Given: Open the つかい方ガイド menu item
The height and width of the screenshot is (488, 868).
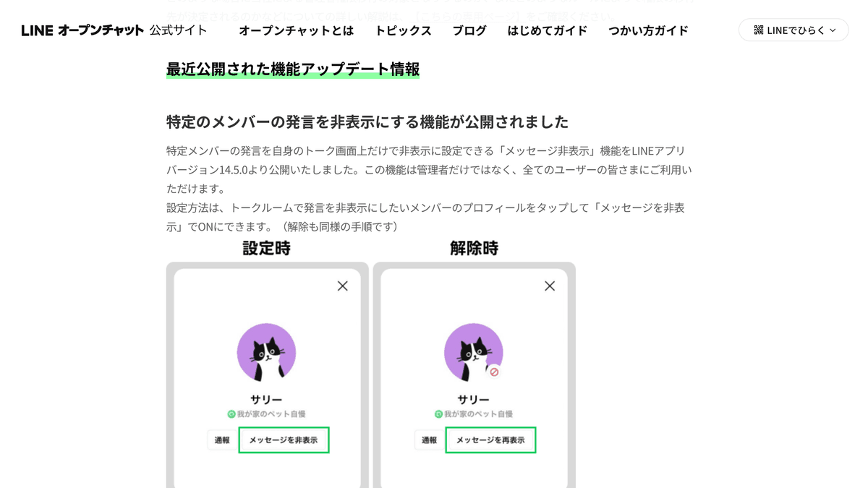Looking at the screenshot, I should 649,30.
